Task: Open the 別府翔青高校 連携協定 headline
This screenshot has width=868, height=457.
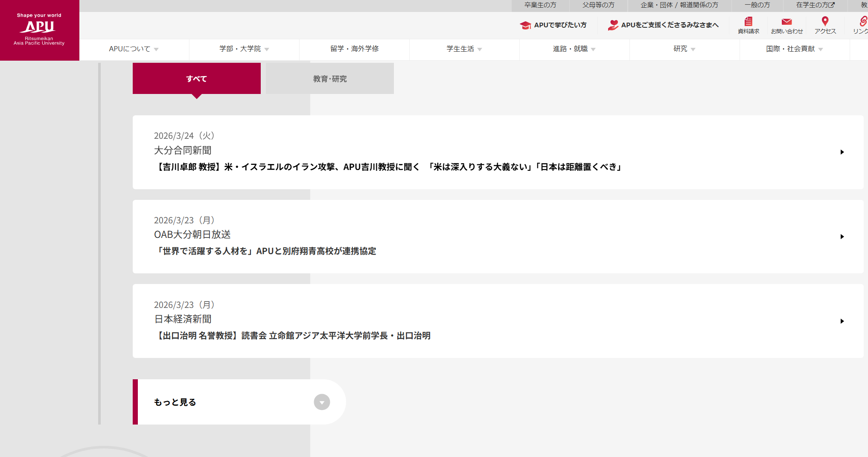Action: click(265, 251)
